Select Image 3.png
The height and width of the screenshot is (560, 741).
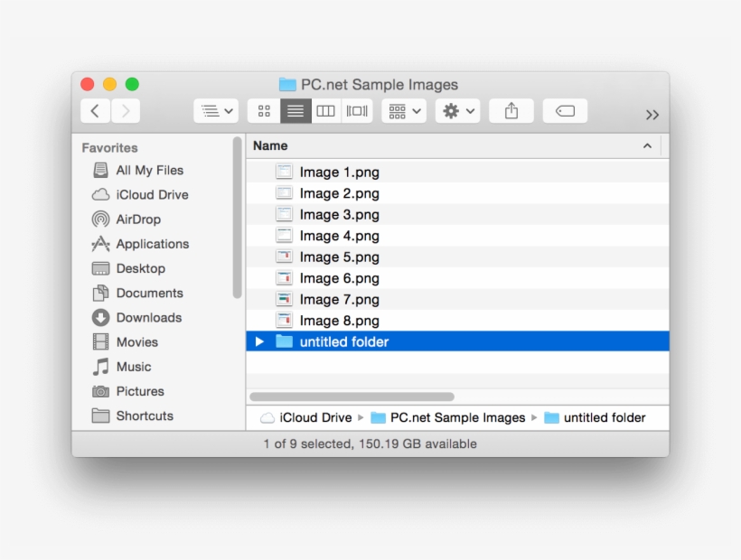pyautogui.click(x=457, y=214)
